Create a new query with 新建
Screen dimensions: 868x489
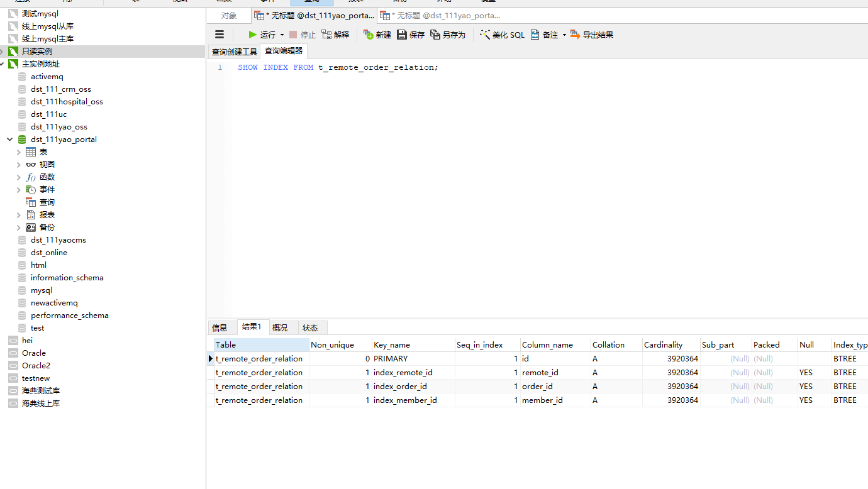pos(377,35)
